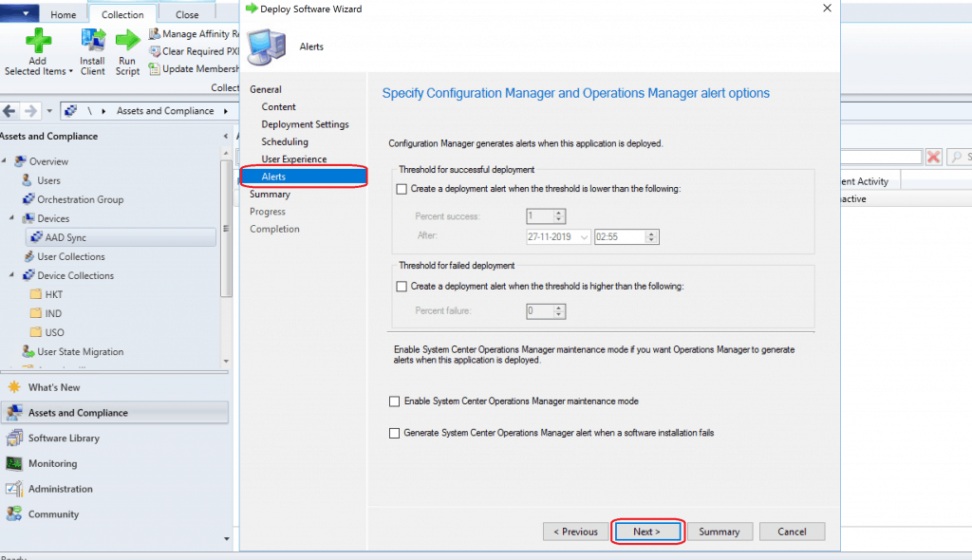Click the Previous button

click(575, 532)
